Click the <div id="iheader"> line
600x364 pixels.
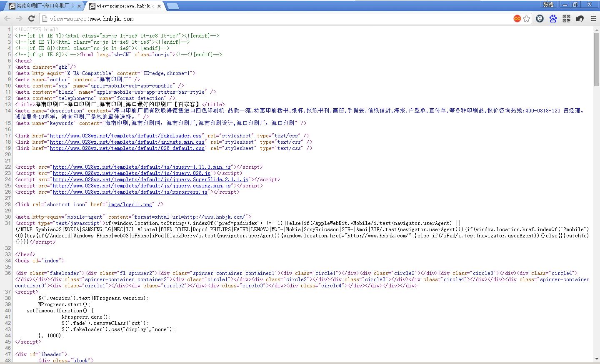click(41, 354)
